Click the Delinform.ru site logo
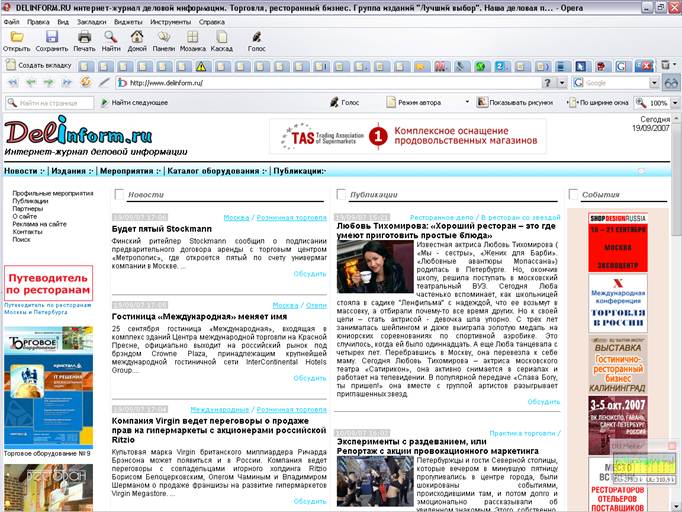This screenshot has width=682, height=512. pos(78,131)
